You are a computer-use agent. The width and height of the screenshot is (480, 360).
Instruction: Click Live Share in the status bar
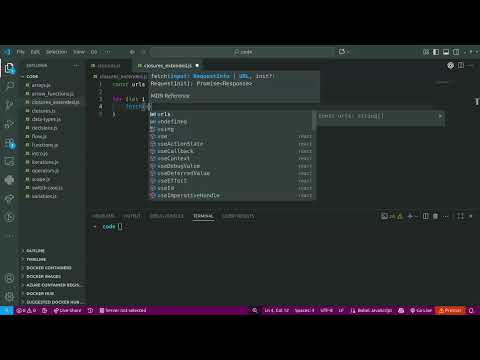point(68,310)
